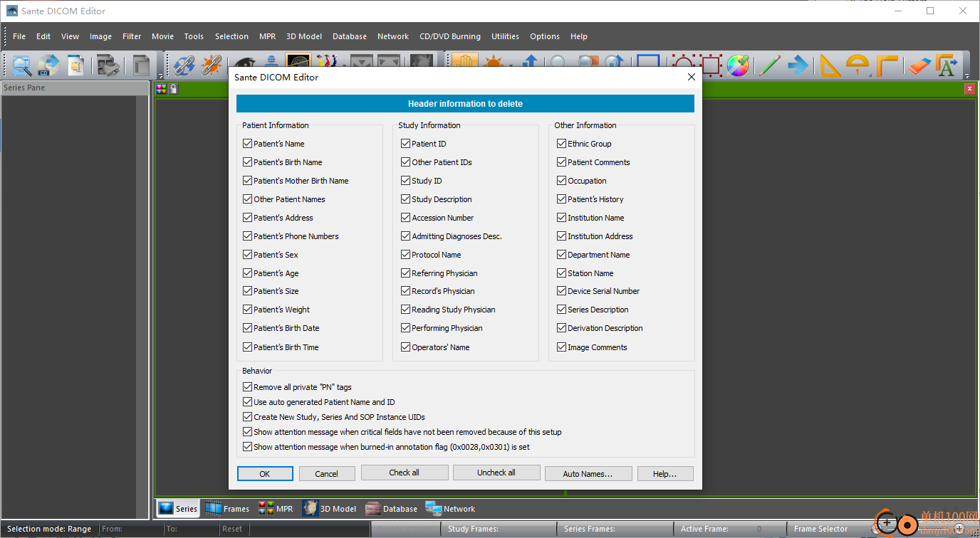Uncheck Image Comments checkbox

point(562,347)
